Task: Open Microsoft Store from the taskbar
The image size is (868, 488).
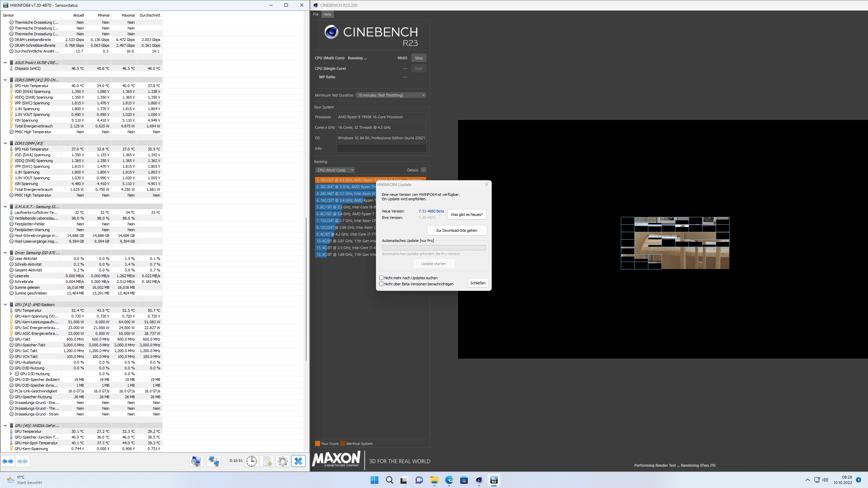Action: 464,480
